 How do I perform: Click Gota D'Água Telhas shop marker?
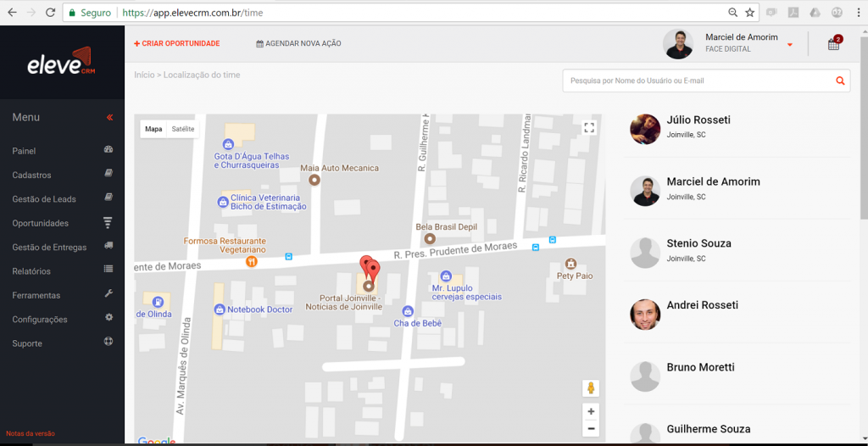click(x=228, y=144)
